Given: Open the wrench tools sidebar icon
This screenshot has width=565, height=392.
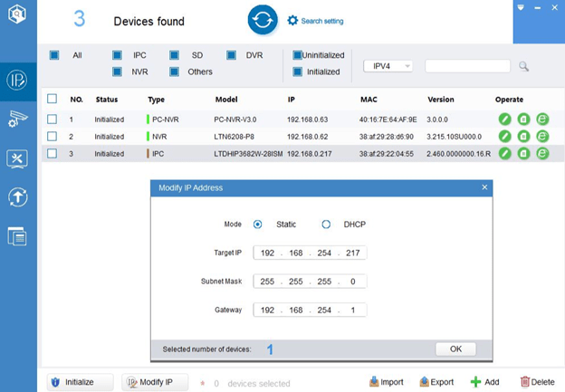Looking at the screenshot, I should (x=17, y=158).
